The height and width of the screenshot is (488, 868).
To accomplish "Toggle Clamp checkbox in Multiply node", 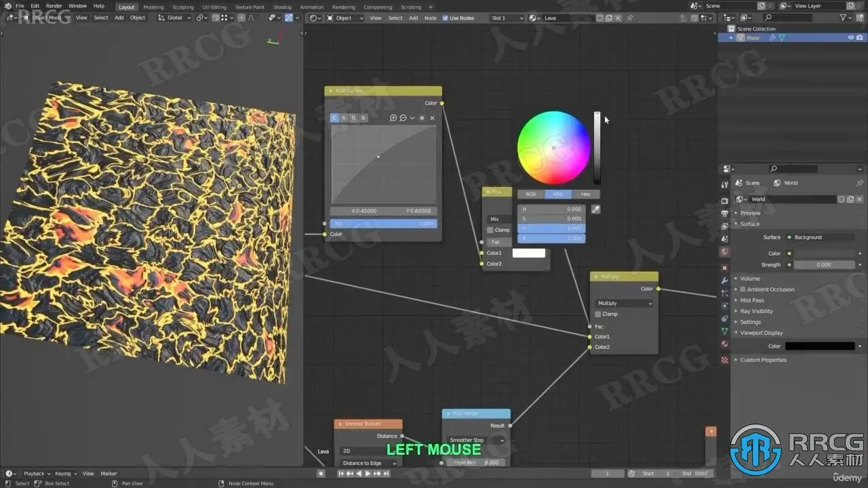I will click(598, 314).
